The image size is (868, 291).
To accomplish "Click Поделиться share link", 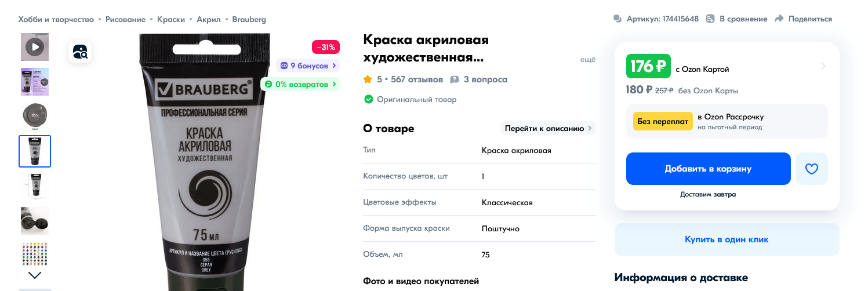I will pos(810,19).
